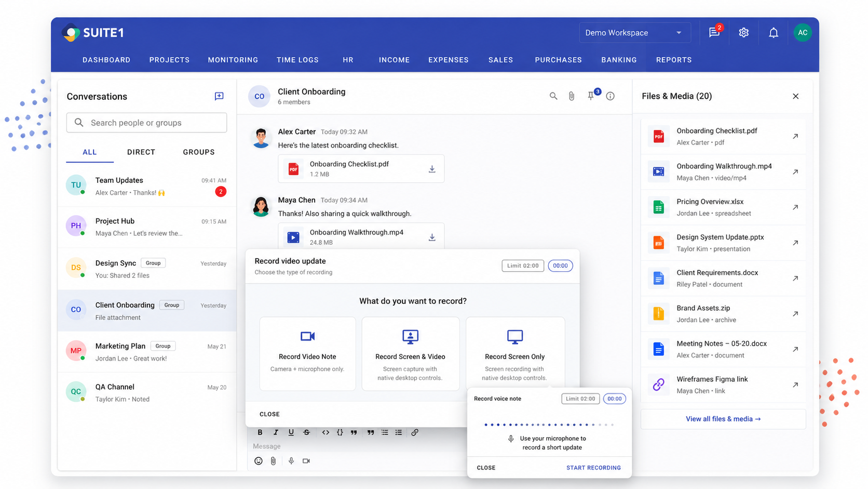Screen dimensions: 868x489
Task: Open the Reports menu
Action: point(674,60)
